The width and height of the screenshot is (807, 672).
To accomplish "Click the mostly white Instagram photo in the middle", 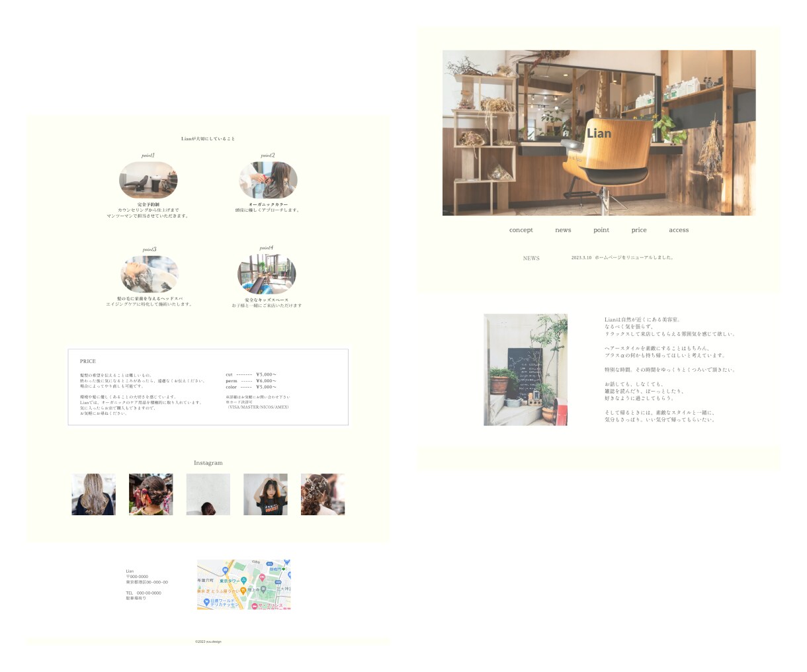I will coord(208,494).
